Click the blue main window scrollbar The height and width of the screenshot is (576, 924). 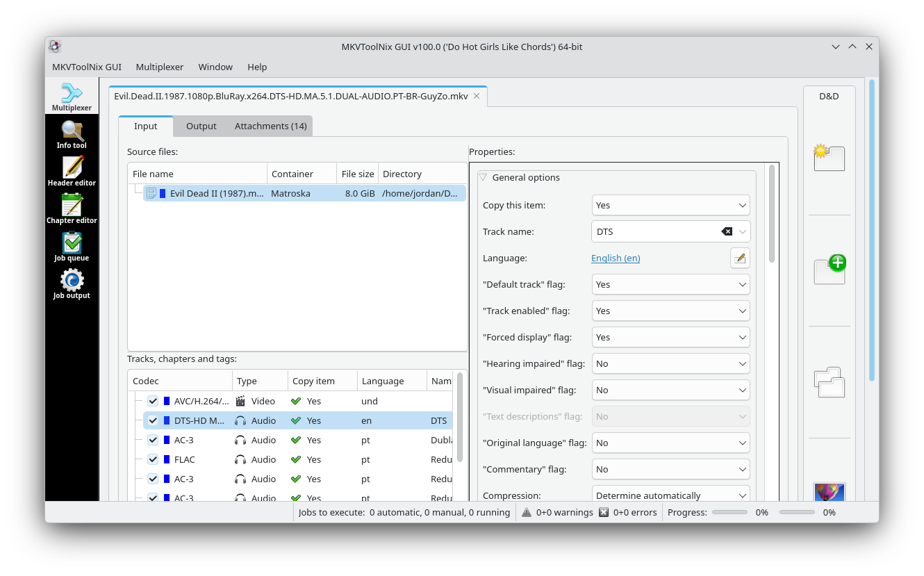(x=872, y=231)
